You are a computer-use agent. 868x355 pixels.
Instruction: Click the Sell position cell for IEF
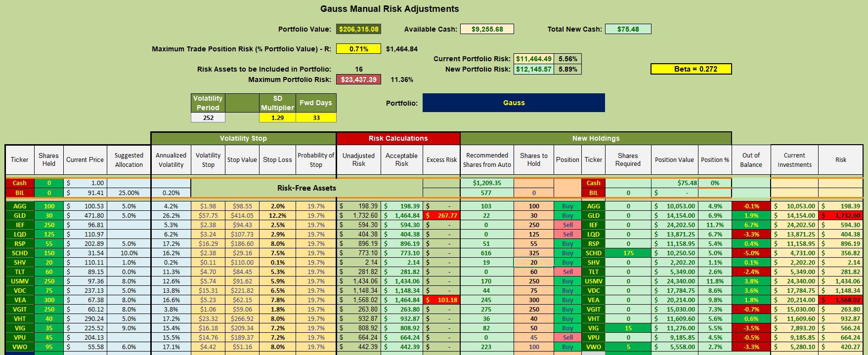tap(567, 225)
